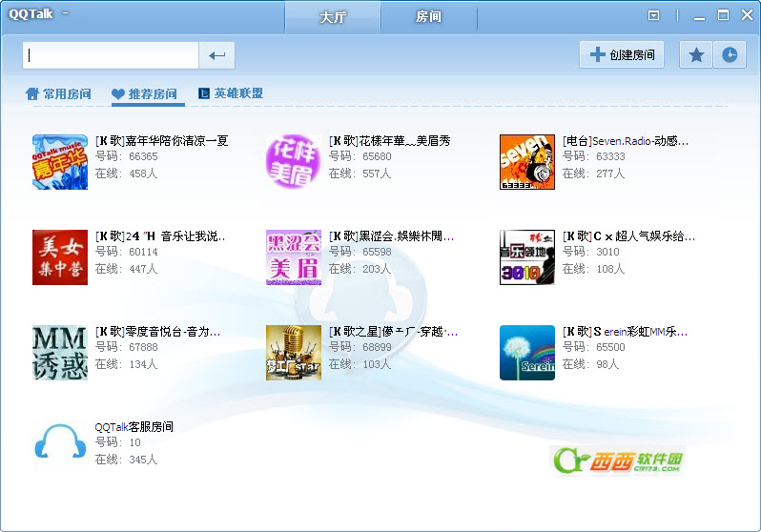Open room [K歌]24"H 音乐让我说

click(x=160, y=235)
